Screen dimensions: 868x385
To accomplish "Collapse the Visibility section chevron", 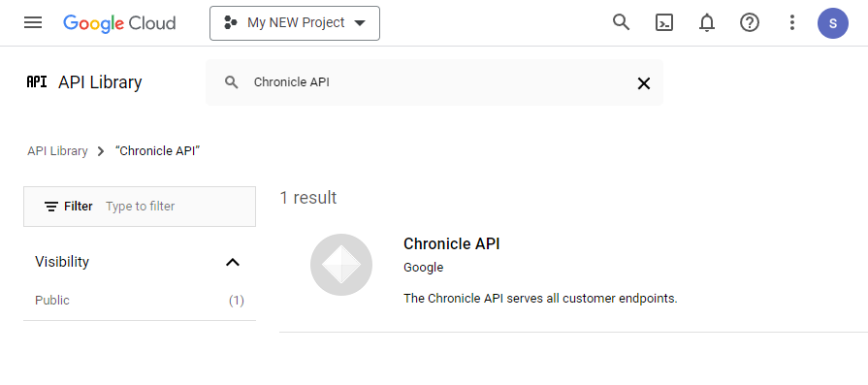I will [x=233, y=262].
